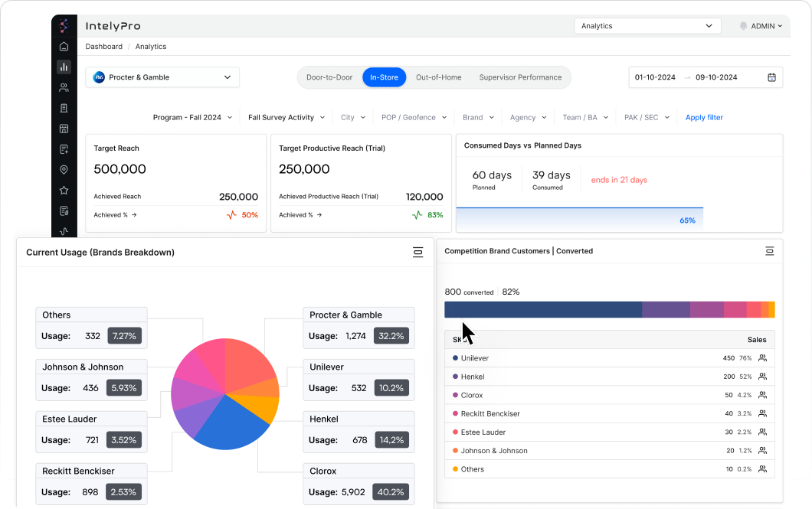Click the customers icon in Unilever row
The height and width of the screenshot is (509, 812).
coord(762,358)
